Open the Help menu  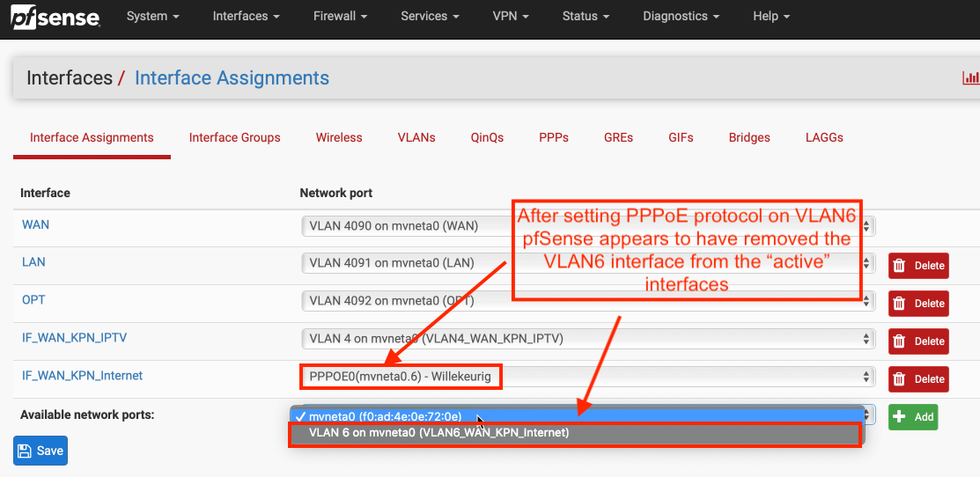coord(771,16)
